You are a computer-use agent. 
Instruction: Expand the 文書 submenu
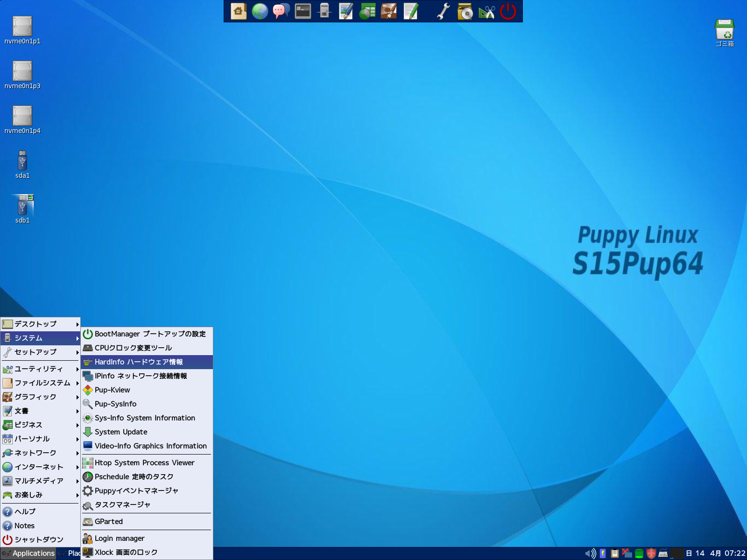(x=40, y=411)
